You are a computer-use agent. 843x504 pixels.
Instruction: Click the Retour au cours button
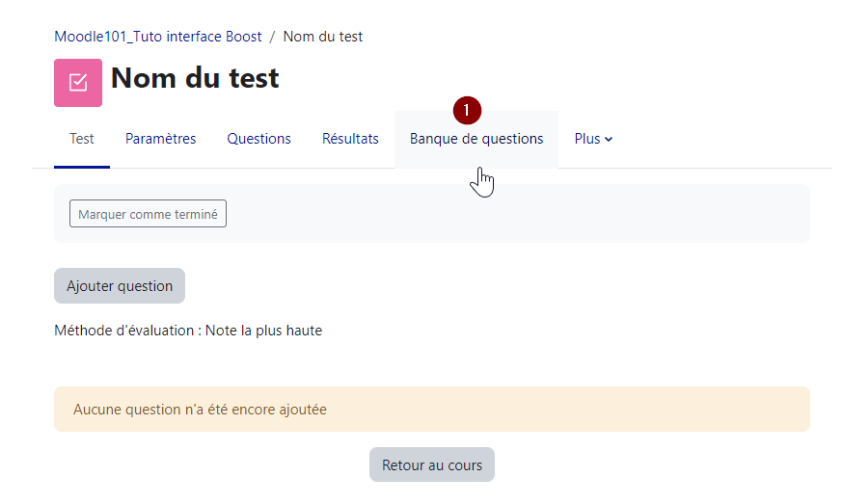432,464
